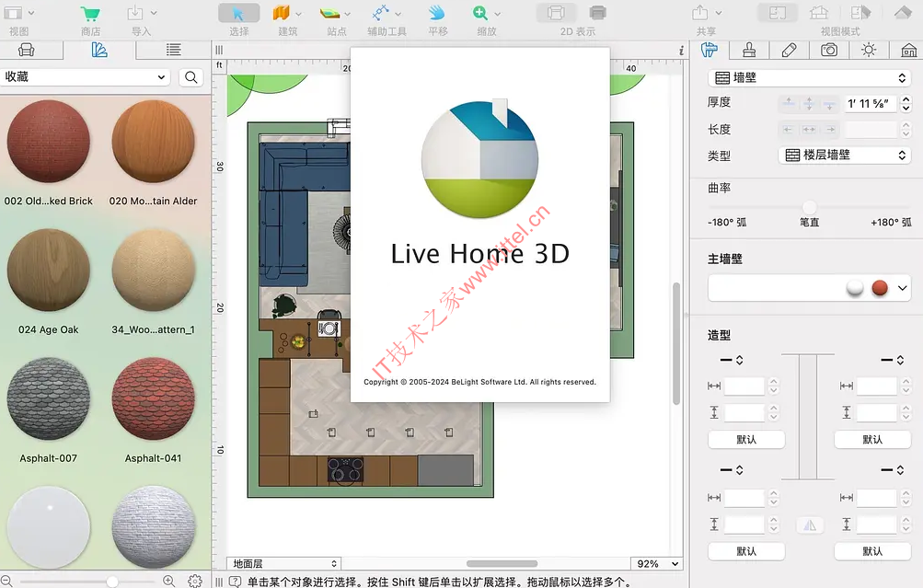Open the 92% zoom level dropdown

click(x=656, y=563)
